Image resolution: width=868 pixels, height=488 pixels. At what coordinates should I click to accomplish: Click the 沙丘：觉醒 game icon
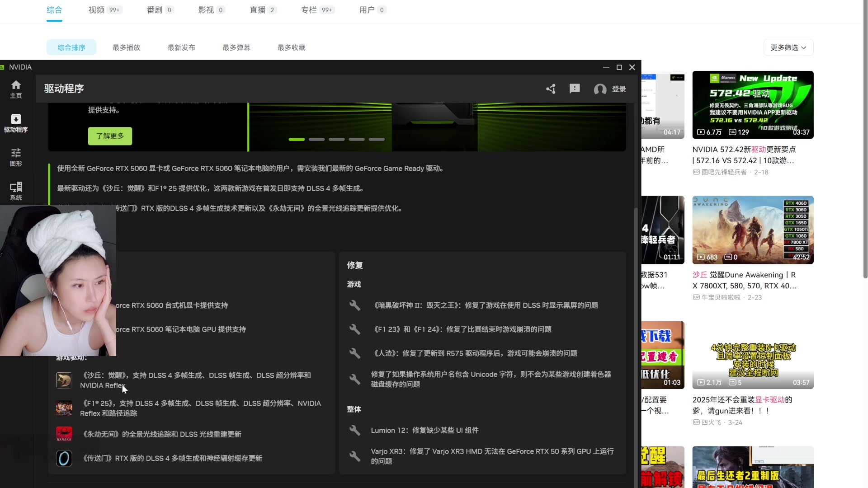click(64, 380)
